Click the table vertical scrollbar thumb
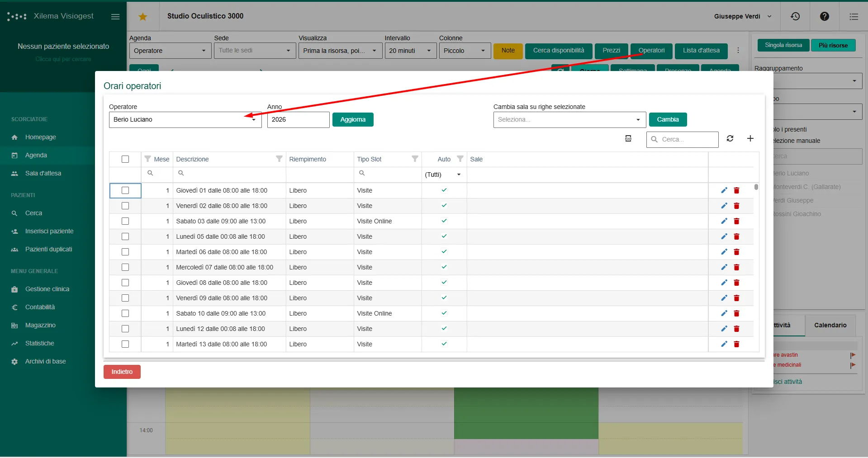Viewport: 868px width, 458px height. click(x=756, y=187)
